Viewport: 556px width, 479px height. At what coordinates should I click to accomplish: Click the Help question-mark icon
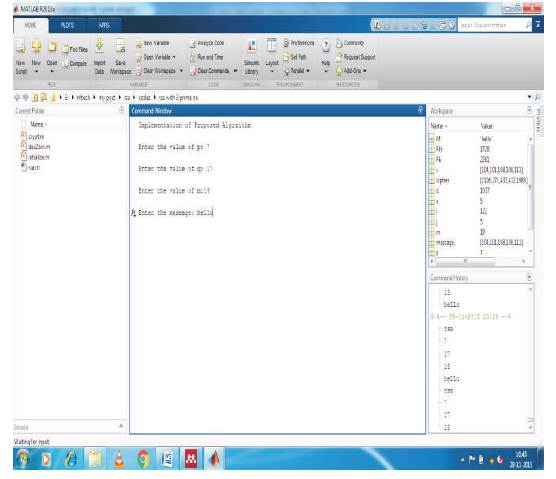click(x=326, y=45)
